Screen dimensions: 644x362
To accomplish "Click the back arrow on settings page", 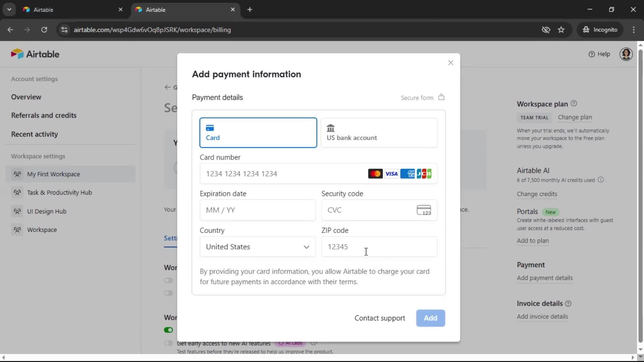I will pyautogui.click(x=167, y=87).
